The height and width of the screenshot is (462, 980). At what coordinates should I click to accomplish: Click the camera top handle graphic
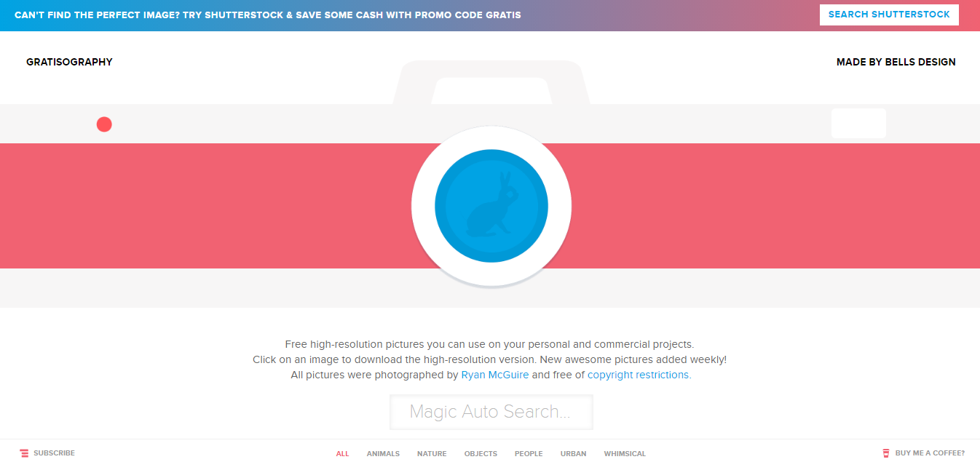click(x=491, y=82)
